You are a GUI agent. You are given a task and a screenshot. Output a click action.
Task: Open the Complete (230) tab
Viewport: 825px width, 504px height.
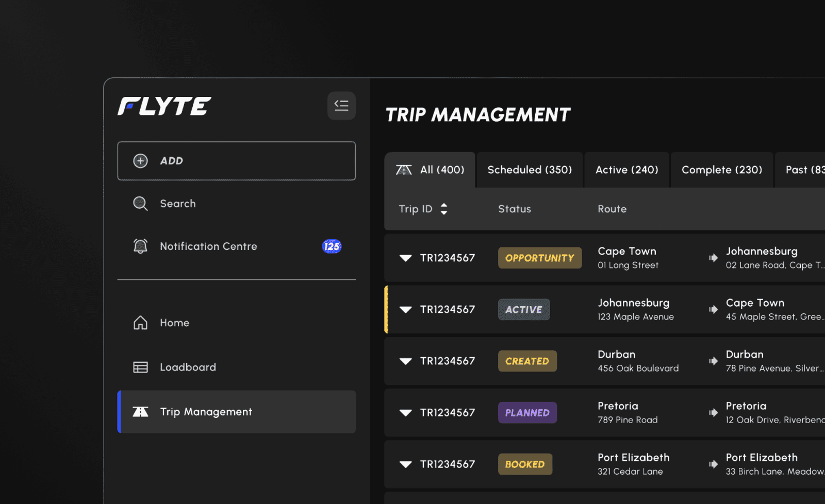coord(721,170)
